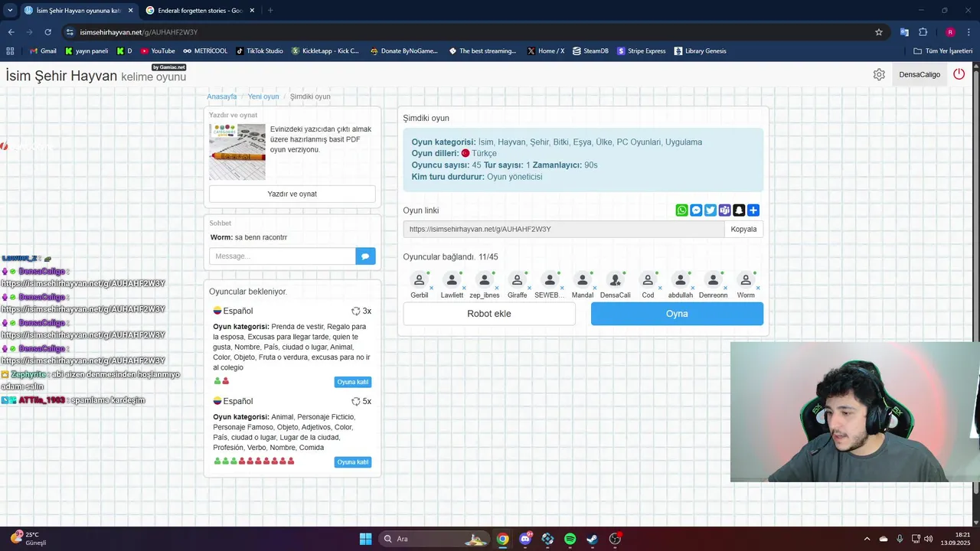980x551 pixels.
Task: Start the game with Oyna button
Action: click(x=677, y=314)
